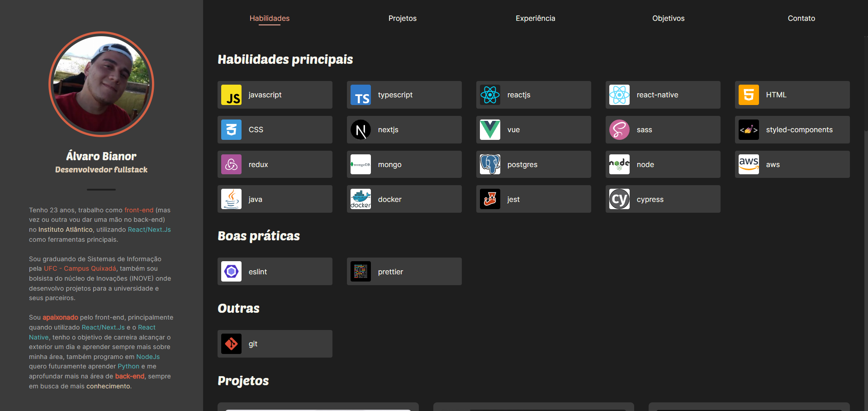Viewport: 868px width, 411px height.
Task: Click the Docker whale icon
Action: point(360,199)
